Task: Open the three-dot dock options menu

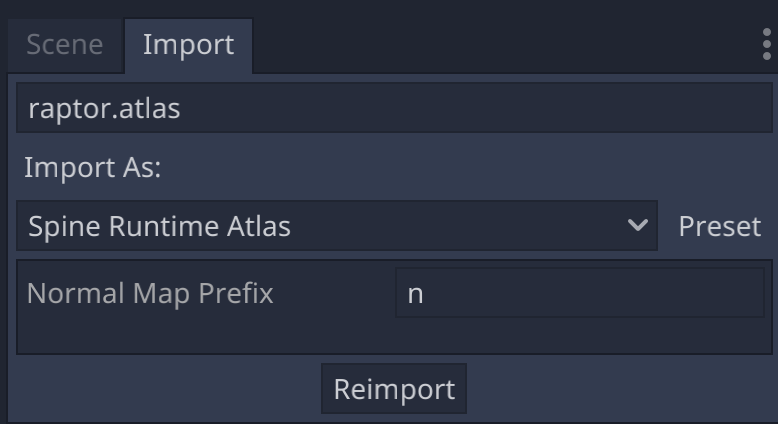Action: [767, 44]
